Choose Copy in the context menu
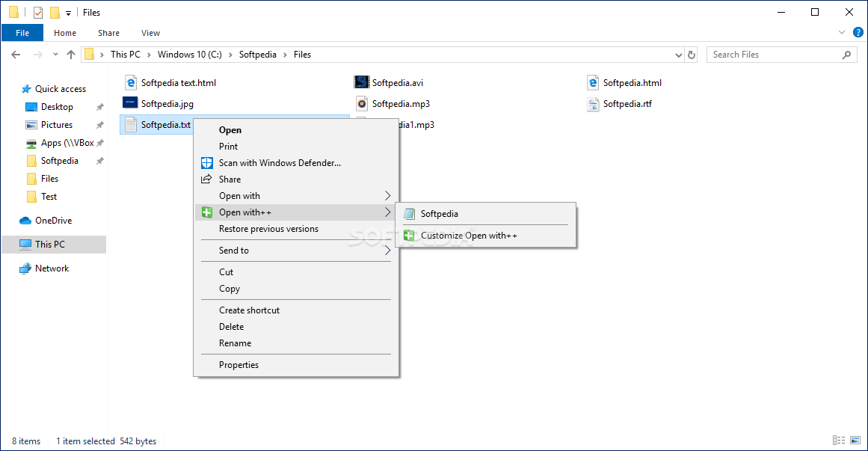Screen dimensions: 868x451 pyautogui.click(x=296, y=289)
